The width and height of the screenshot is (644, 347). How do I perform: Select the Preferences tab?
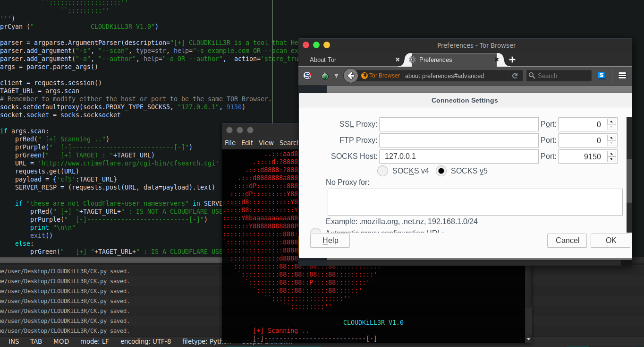[x=454, y=60]
